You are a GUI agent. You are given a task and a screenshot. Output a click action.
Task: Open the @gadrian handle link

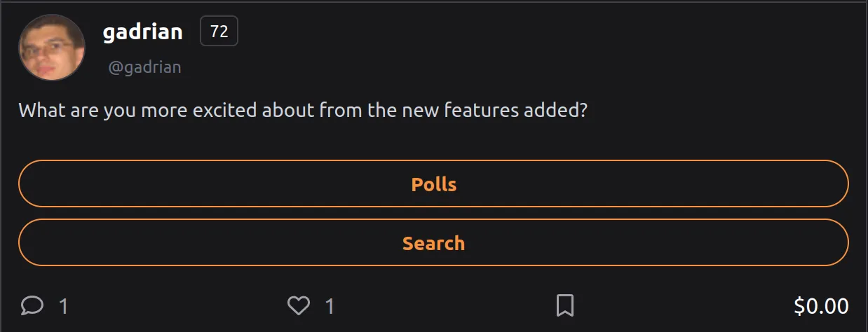(x=144, y=67)
